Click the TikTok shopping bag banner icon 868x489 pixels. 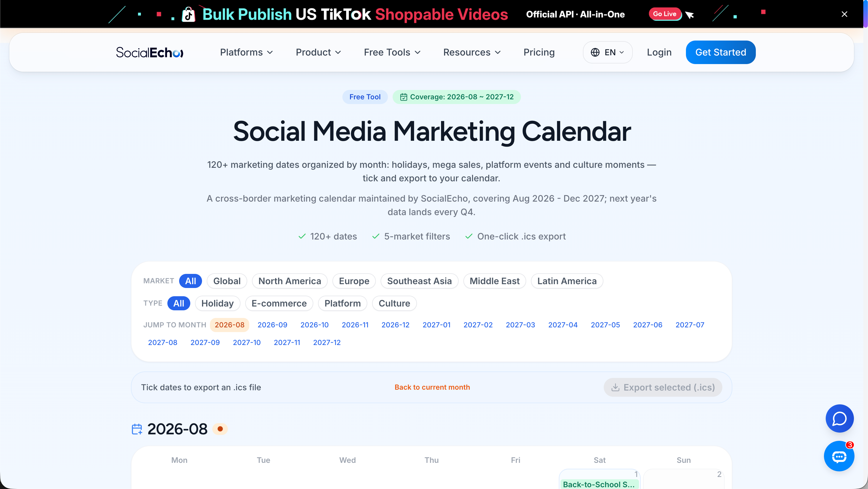pyautogui.click(x=188, y=14)
